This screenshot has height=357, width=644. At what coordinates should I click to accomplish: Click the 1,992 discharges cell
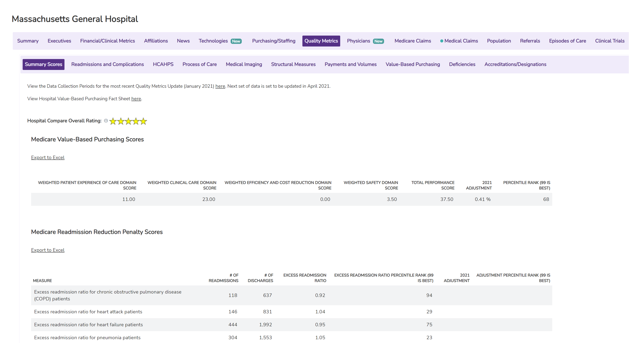coord(265,325)
